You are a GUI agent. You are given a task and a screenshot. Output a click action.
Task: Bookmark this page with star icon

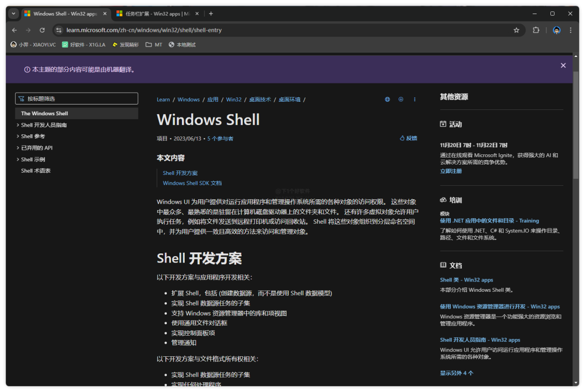coord(516,30)
